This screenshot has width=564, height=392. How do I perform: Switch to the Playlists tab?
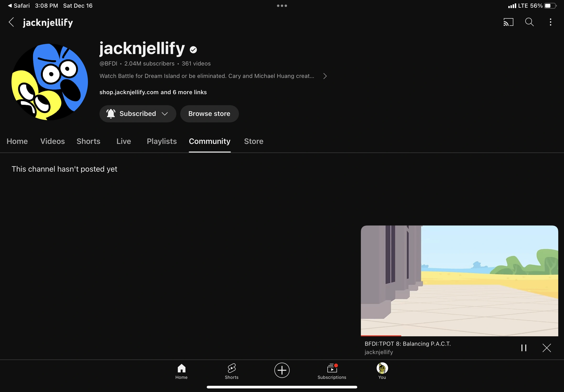tap(162, 141)
